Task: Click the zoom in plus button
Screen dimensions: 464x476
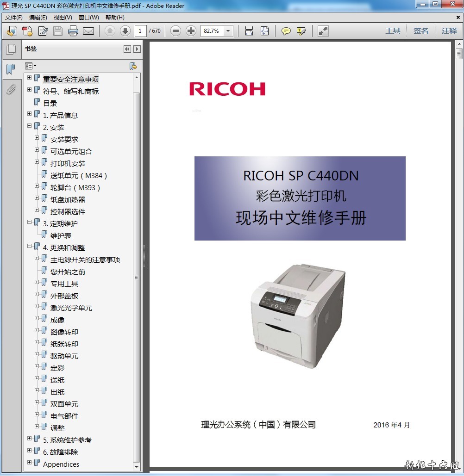Action: click(x=191, y=31)
